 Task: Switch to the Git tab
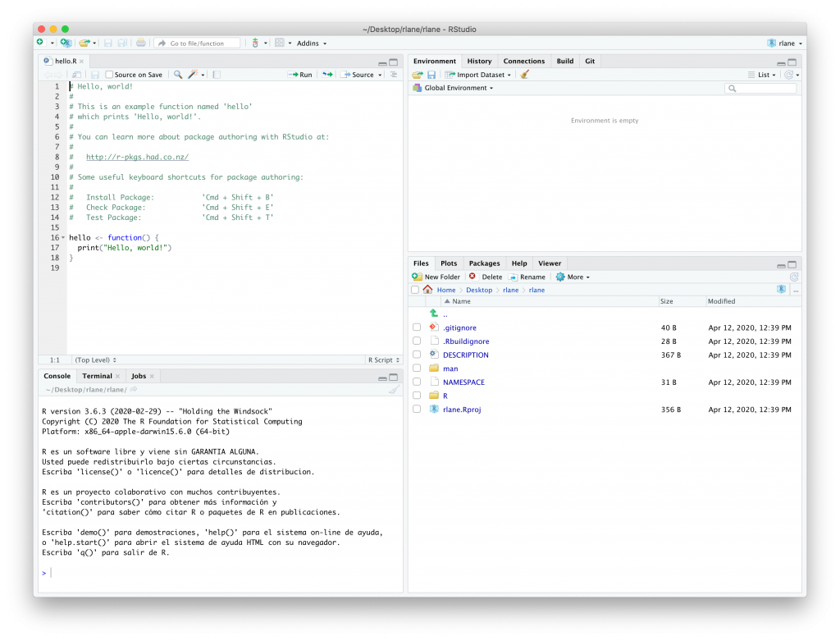click(x=590, y=61)
